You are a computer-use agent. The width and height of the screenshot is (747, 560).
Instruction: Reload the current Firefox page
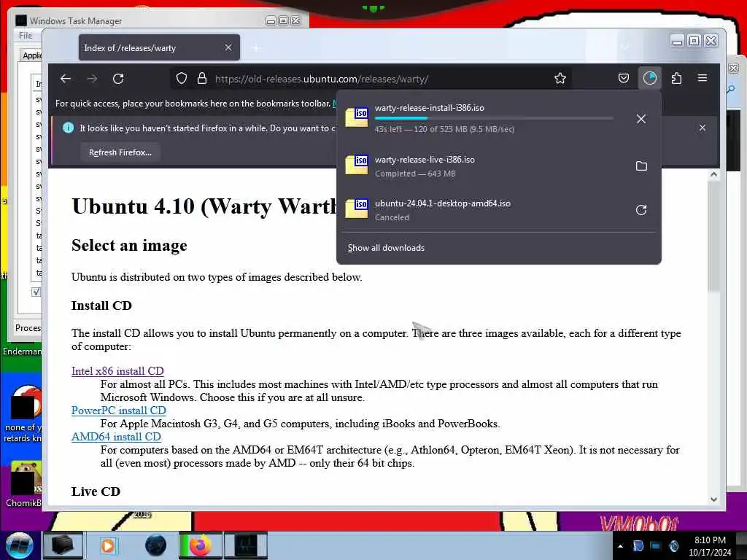(x=118, y=79)
